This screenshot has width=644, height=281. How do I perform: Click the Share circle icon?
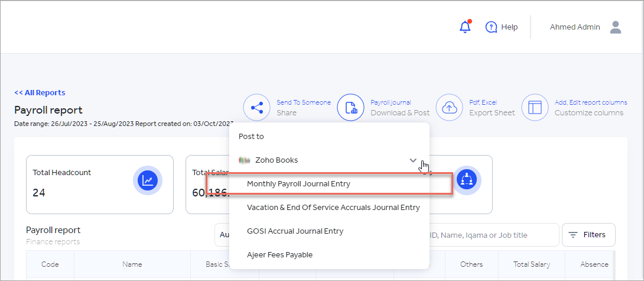[257, 108]
